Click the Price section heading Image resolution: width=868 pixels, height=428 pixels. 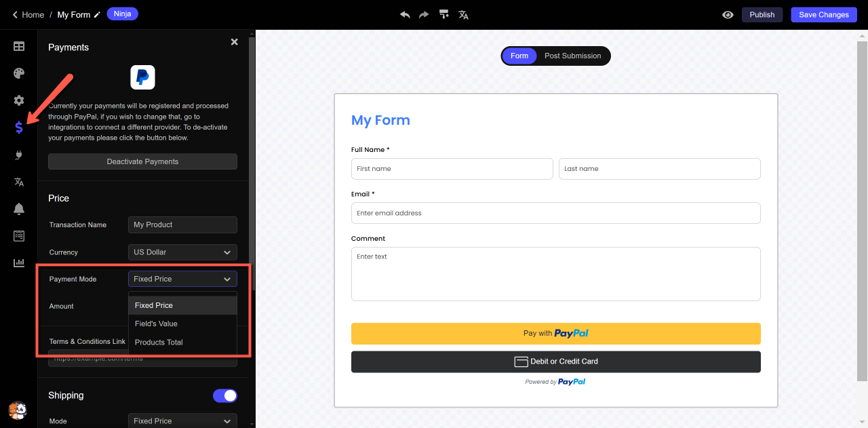pos(59,198)
